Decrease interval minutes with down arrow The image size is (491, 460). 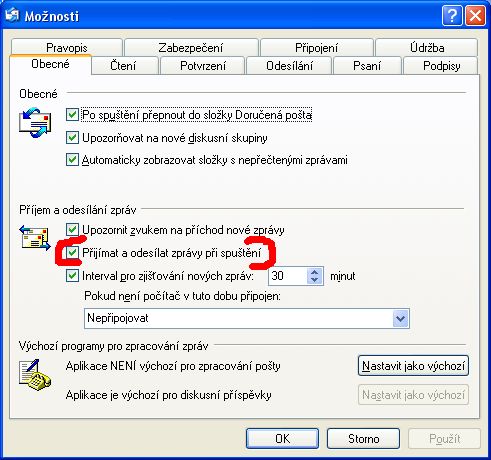[x=314, y=280]
